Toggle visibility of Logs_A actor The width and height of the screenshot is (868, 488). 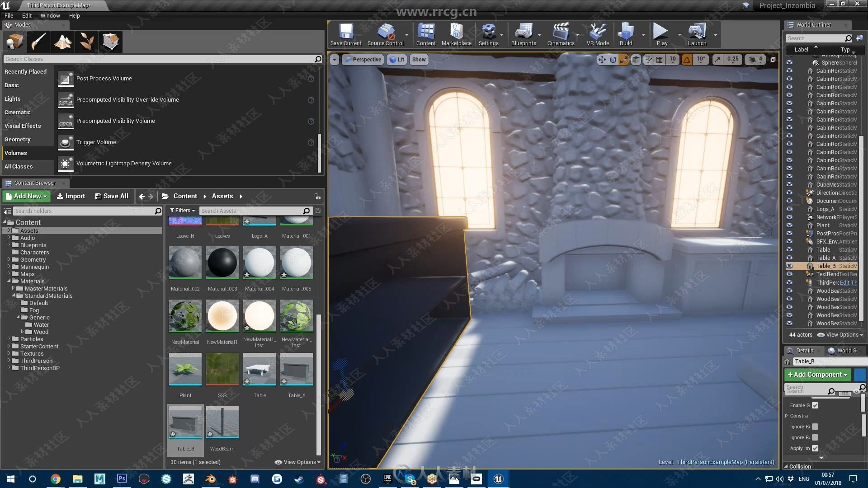pos(789,209)
